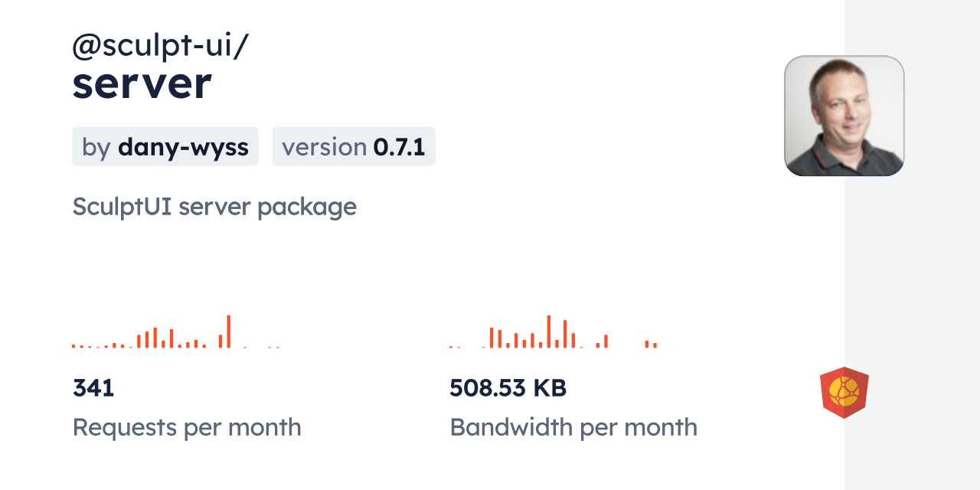This screenshot has width=980, height=490.
Task: Click the rightmost bar of bandwidth chart
Action: [655, 345]
